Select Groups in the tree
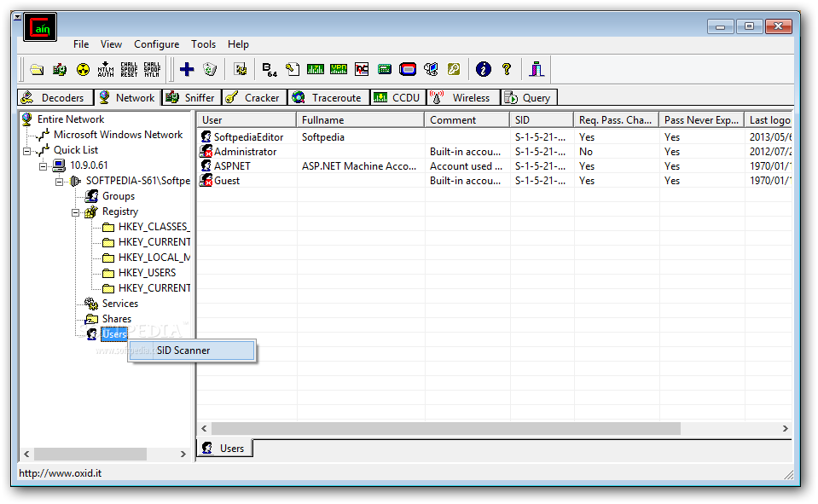Viewport: 818px width, 504px height. (119, 196)
